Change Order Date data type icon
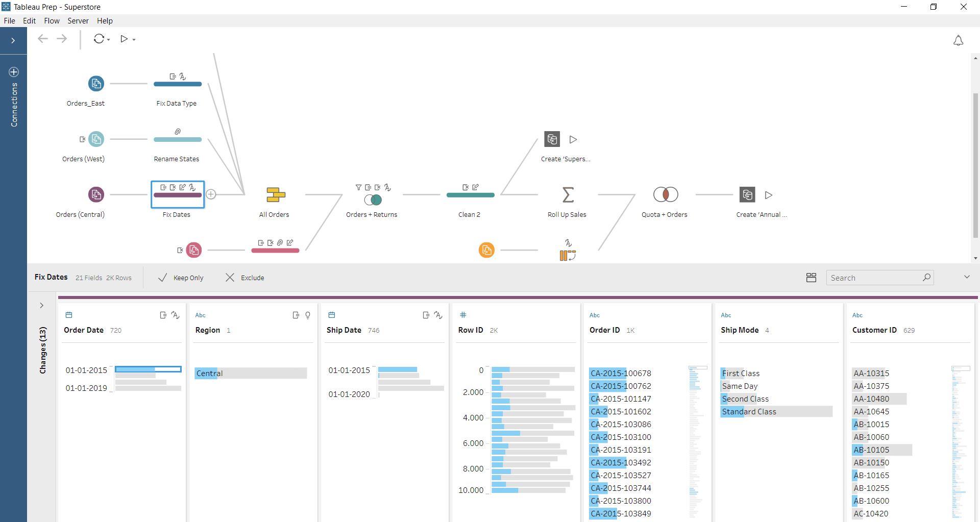The image size is (980, 522). pyautogui.click(x=69, y=315)
